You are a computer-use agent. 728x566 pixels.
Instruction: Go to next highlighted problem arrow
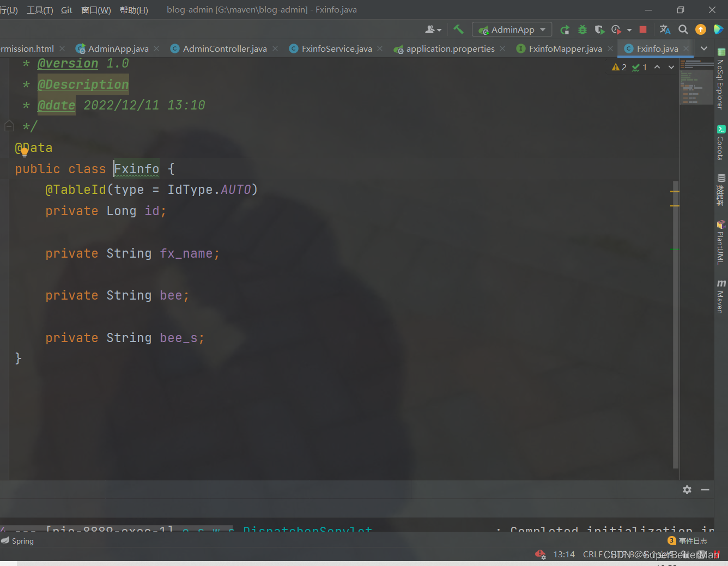point(671,67)
